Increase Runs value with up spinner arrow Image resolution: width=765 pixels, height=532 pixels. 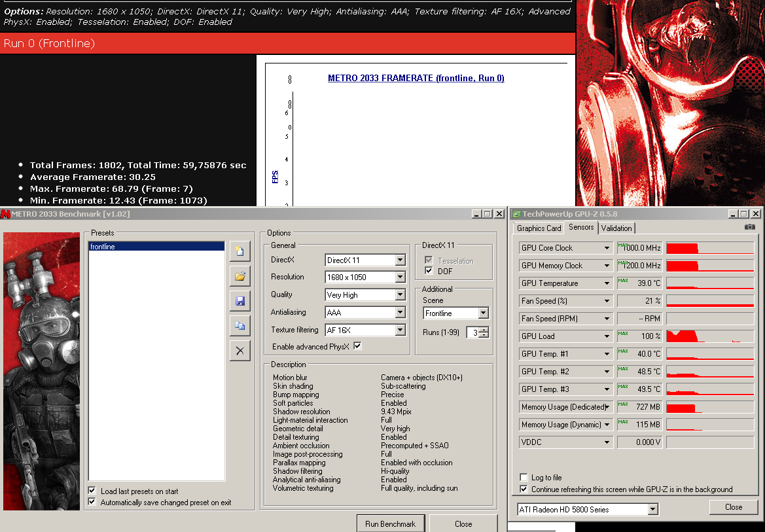click(484, 330)
